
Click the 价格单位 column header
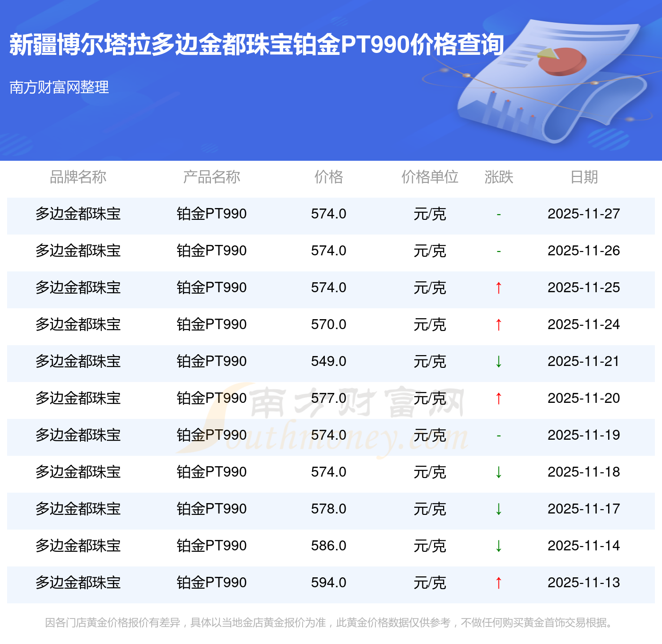[430, 177]
